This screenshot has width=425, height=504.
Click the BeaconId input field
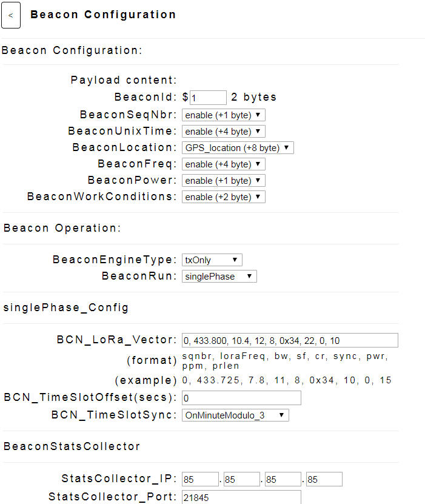pos(208,98)
